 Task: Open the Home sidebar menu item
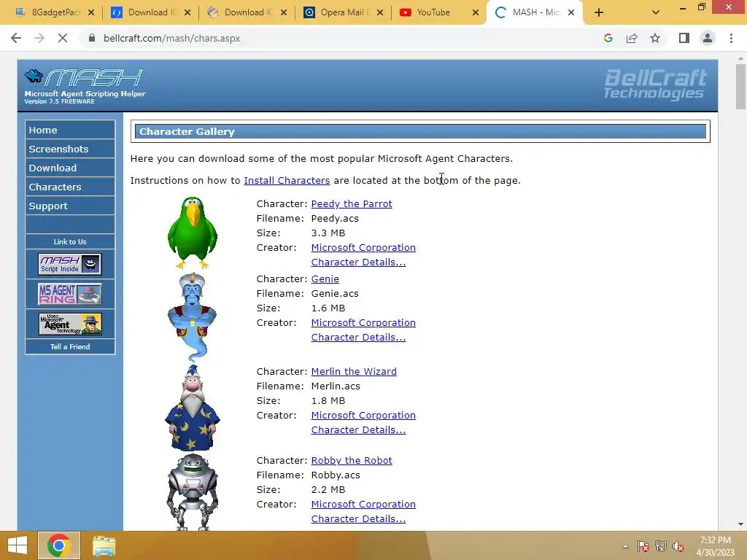click(x=70, y=130)
